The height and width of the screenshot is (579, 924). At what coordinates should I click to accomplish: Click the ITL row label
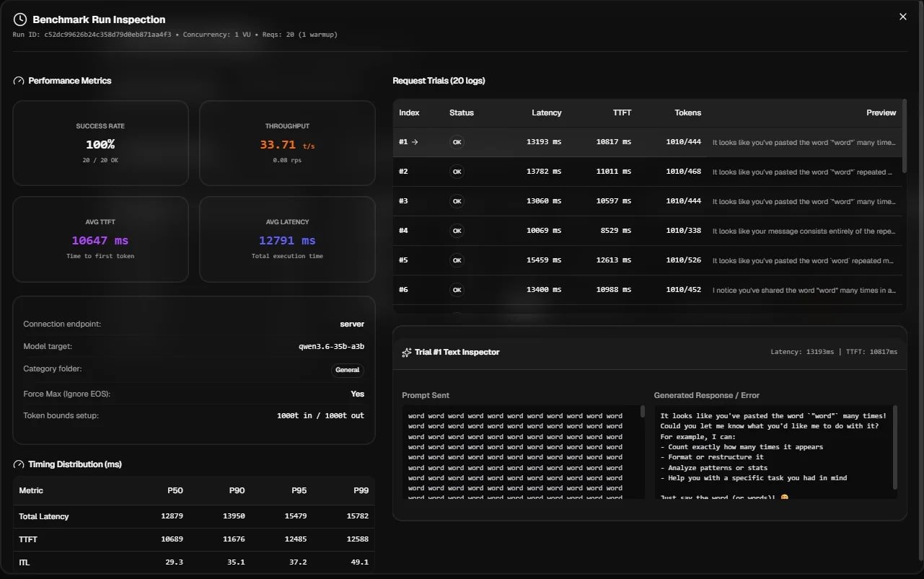coord(25,562)
